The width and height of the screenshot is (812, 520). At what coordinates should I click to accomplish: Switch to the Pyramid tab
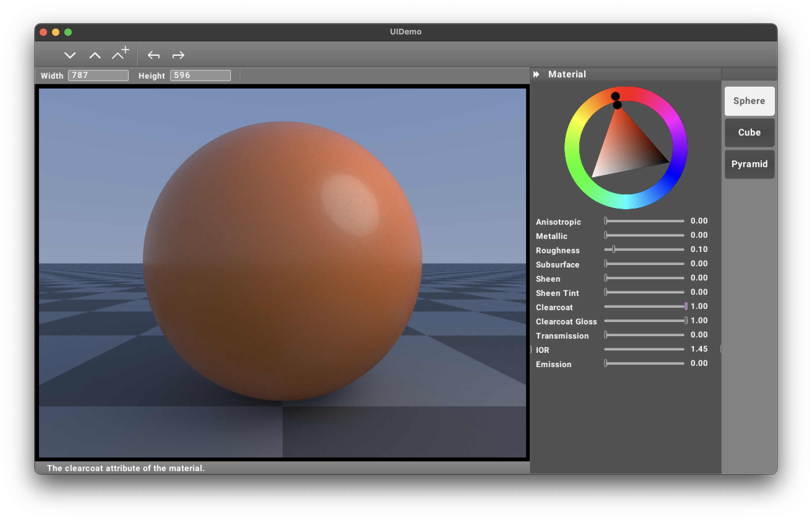tap(749, 164)
